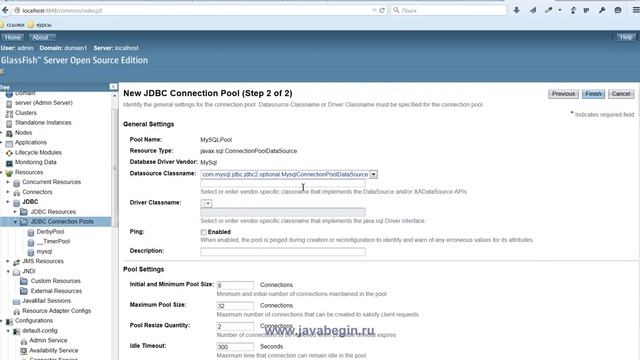Collapse the JDBC tree node
Screen dimensions: 640x360
pyautogui.click(x=8, y=202)
